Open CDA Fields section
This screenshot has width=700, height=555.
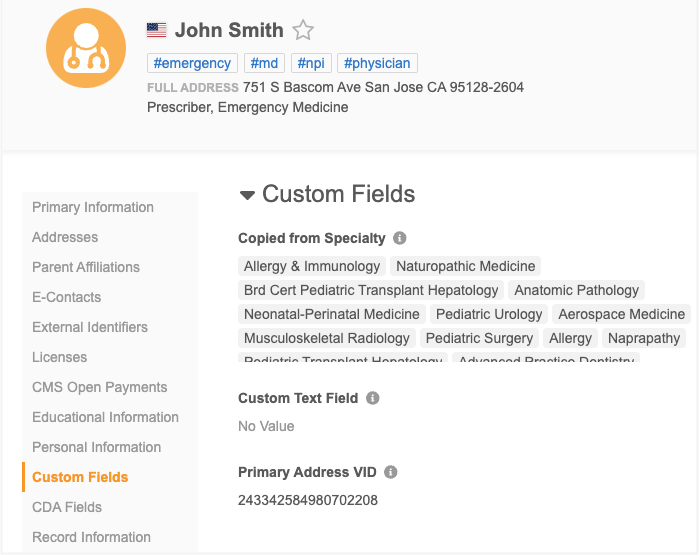pos(67,507)
